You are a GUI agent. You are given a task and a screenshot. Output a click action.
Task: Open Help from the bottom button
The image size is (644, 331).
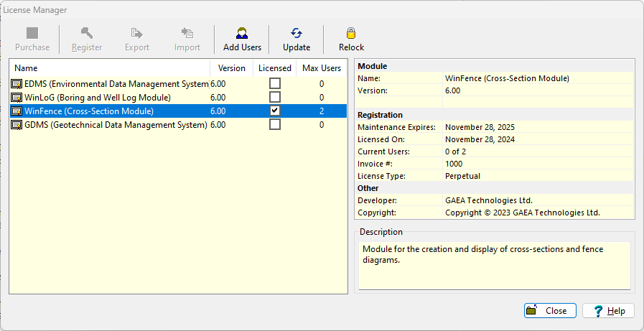tap(608, 311)
